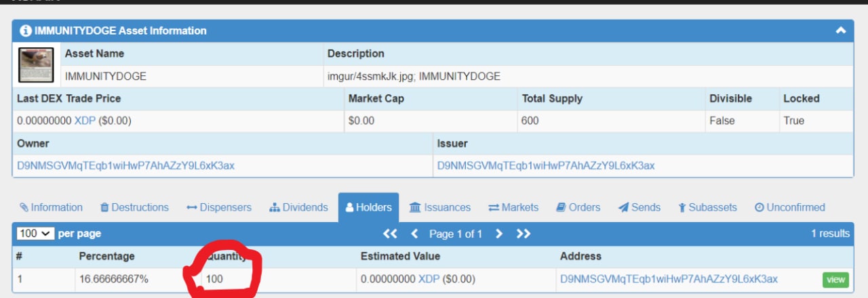This screenshot has width=868, height=298.
Task: Open the Subassets tab
Action: click(x=707, y=207)
